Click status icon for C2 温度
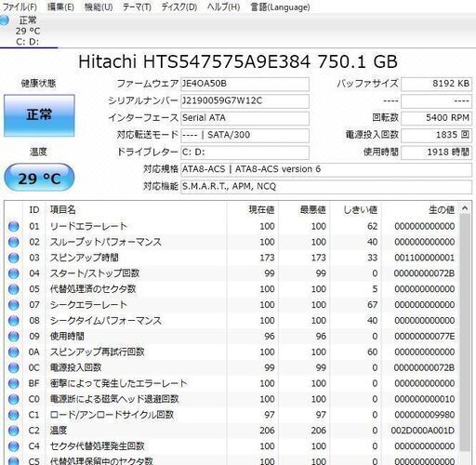This screenshot has height=465, width=476. point(13,431)
